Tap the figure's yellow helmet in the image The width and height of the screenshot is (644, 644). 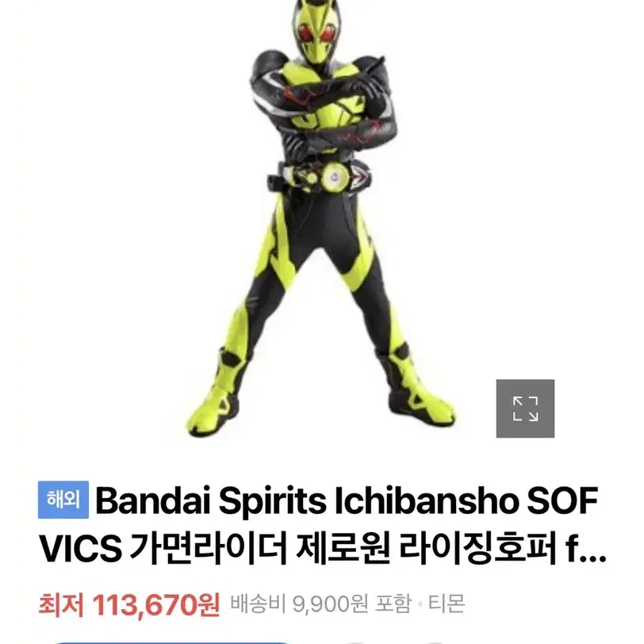tap(317, 32)
